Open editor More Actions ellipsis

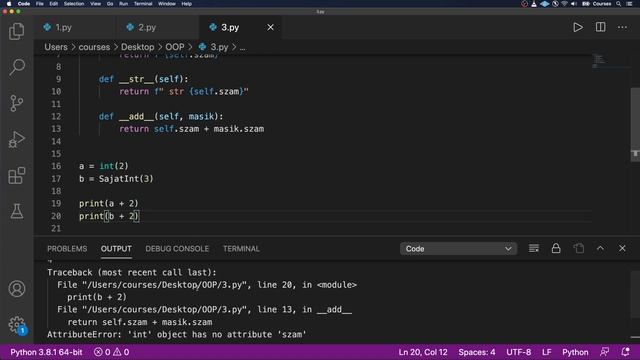622,27
